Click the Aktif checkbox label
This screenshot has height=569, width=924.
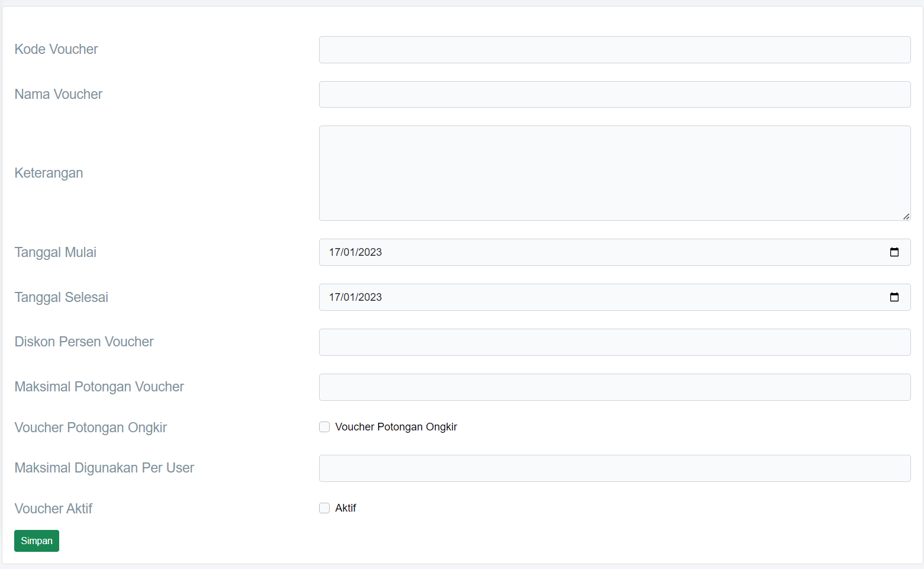click(346, 508)
